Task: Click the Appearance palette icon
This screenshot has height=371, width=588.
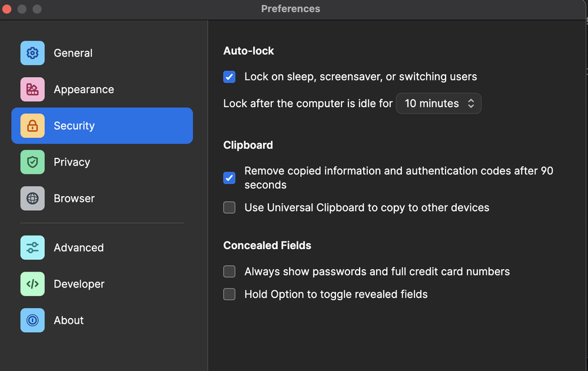Action: 32,90
